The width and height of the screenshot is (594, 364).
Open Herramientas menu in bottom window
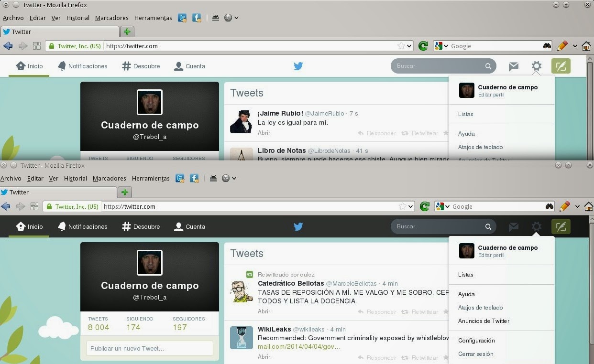(x=151, y=178)
